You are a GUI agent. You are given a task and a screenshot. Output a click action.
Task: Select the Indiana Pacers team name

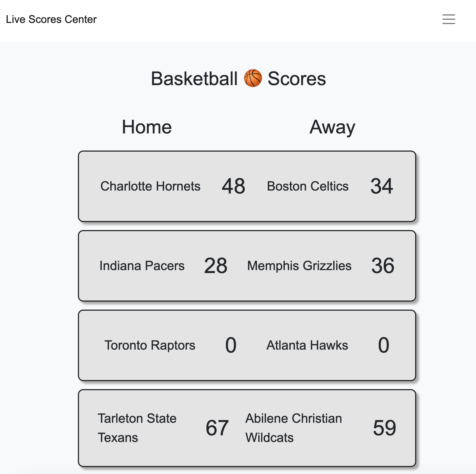point(142,266)
